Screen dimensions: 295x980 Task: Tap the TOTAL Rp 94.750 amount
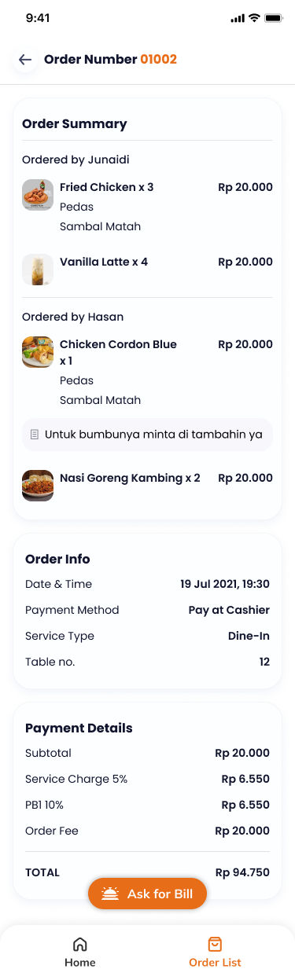pyautogui.click(x=242, y=872)
